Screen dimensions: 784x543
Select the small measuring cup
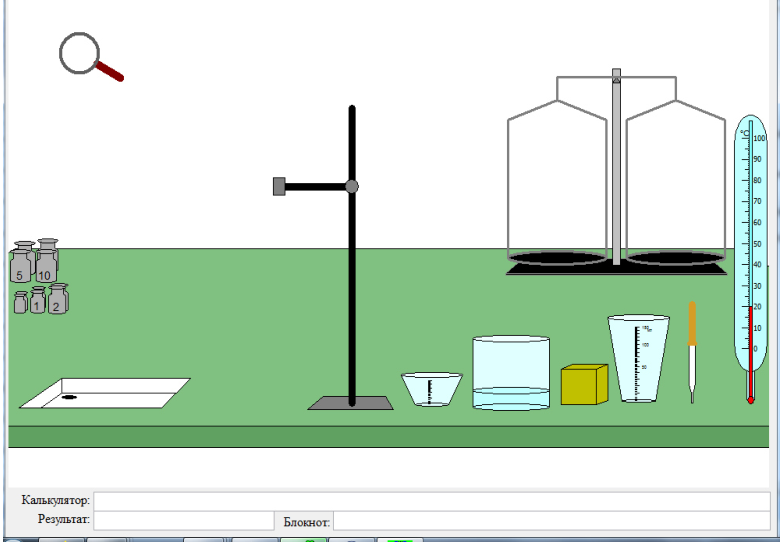[x=432, y=389]
